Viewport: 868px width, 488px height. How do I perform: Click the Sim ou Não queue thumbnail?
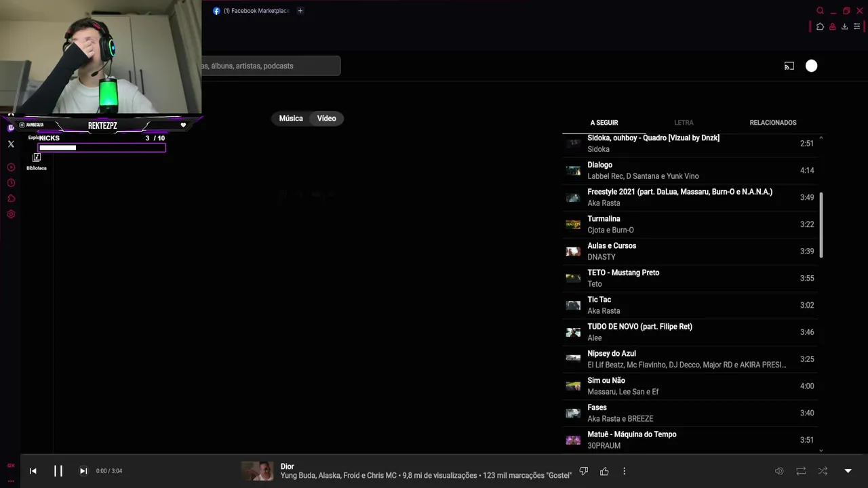[x=574, y=386]
